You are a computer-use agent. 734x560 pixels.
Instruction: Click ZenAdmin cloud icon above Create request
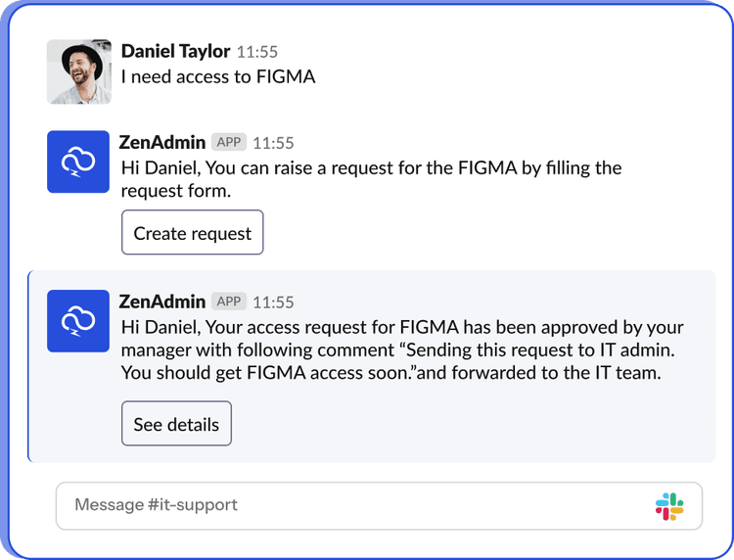click(78, 163)
